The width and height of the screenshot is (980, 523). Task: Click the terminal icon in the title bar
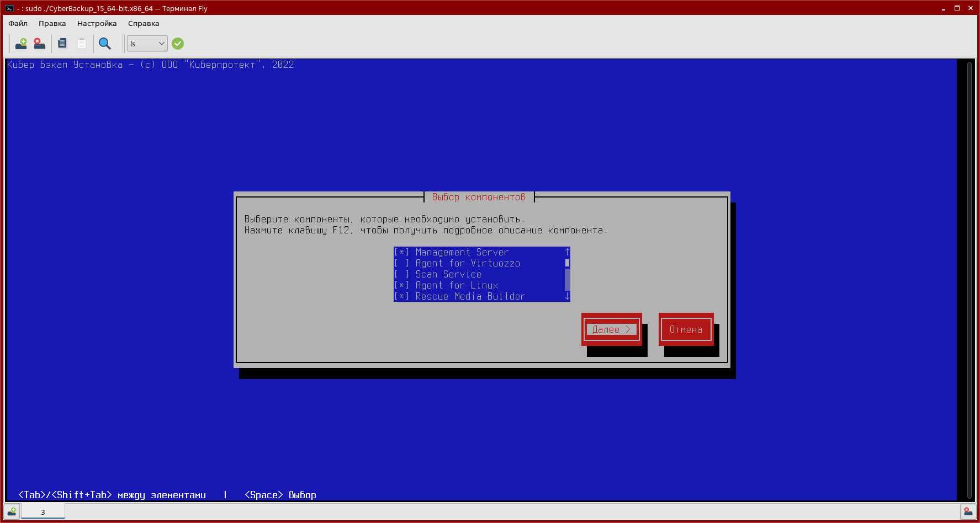coord(9,8)
